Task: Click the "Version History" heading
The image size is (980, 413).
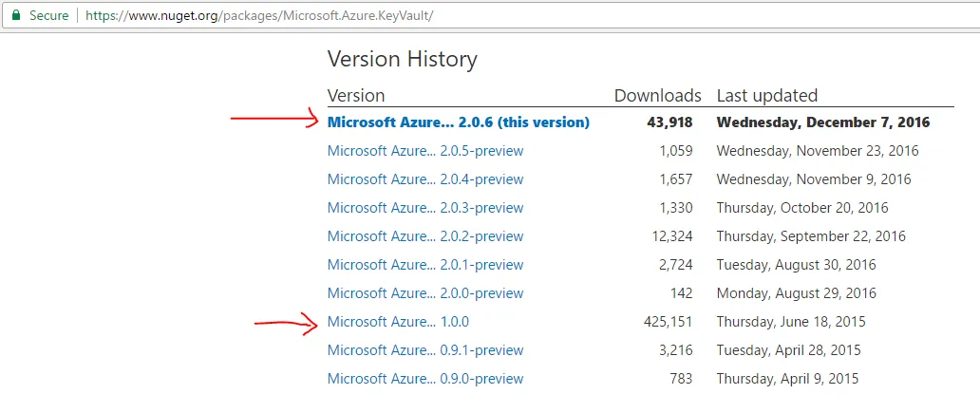Action: (403, 59)
